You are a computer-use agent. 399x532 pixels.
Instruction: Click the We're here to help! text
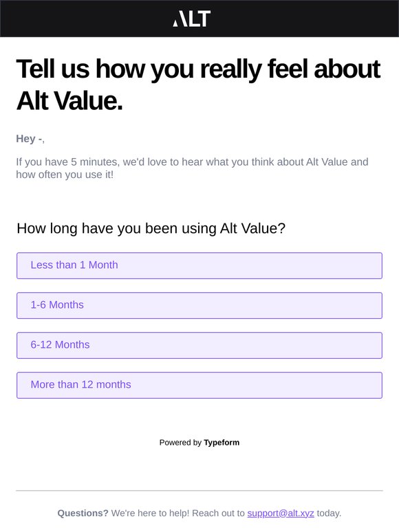click(x=150, y=513)
